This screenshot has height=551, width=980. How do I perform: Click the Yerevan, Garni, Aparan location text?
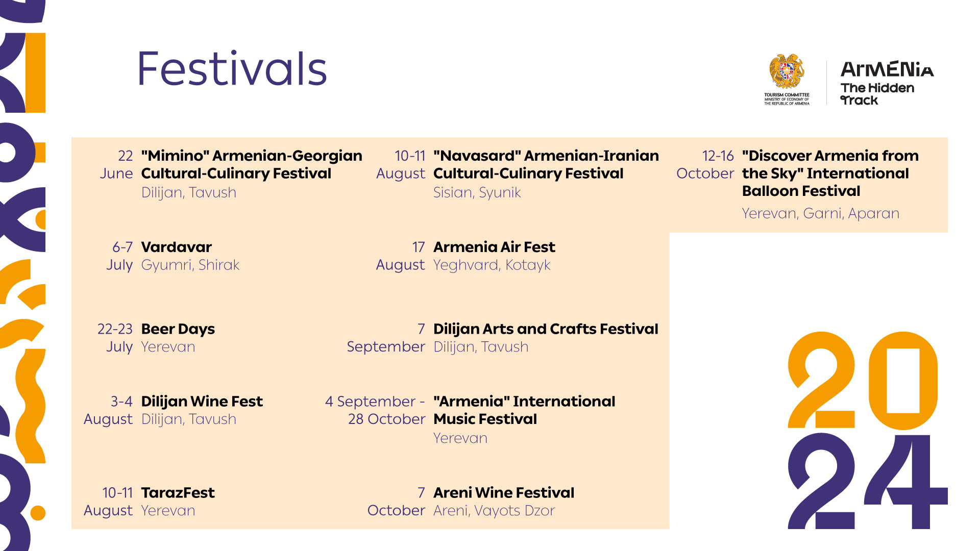(821, 213)
